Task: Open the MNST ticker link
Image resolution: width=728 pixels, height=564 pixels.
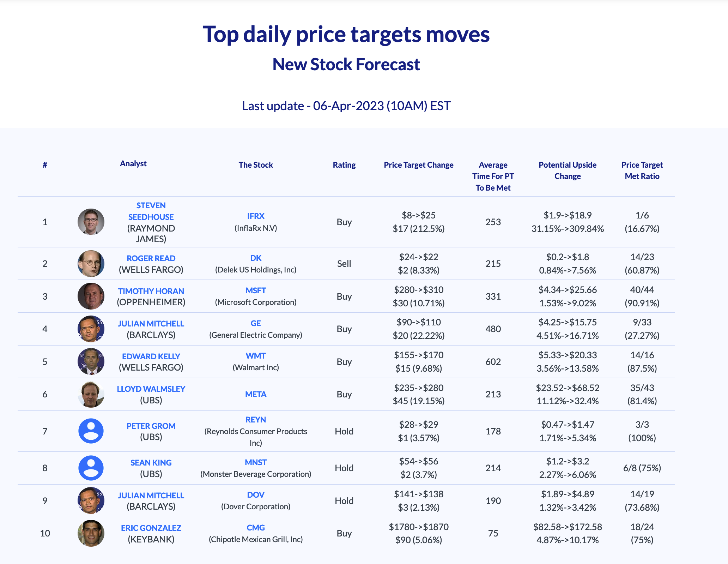Action: coord(256,462)
